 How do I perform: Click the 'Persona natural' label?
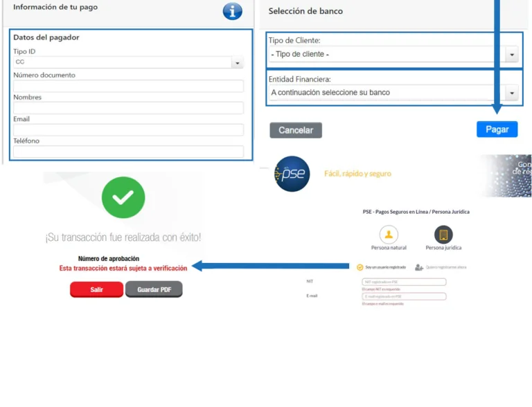(389, 248)
